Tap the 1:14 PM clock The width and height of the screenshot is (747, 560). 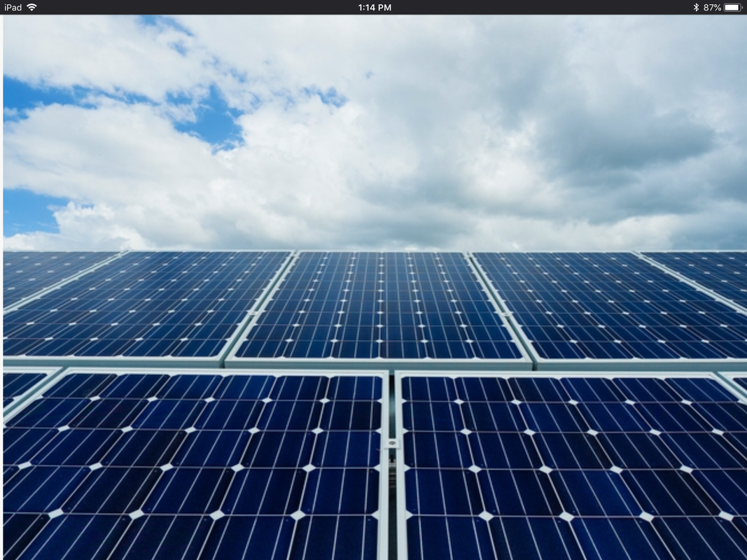point(374,7)
